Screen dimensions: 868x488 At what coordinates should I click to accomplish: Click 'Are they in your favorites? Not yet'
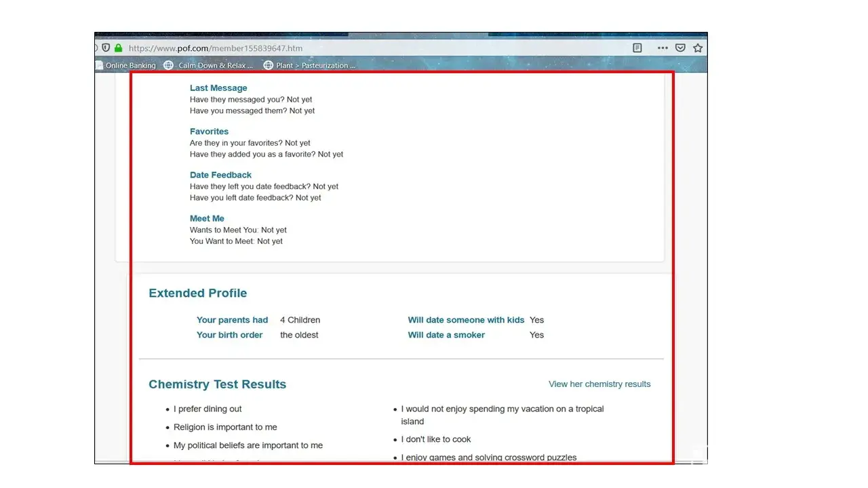(250, 143)
